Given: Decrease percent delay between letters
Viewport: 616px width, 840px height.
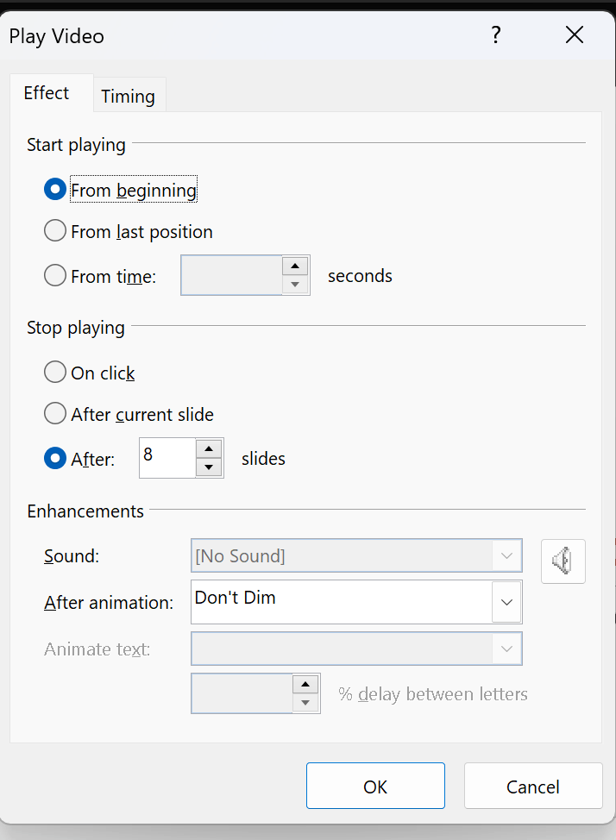Looking at the screenshot, I should click(x=305, y=703).
